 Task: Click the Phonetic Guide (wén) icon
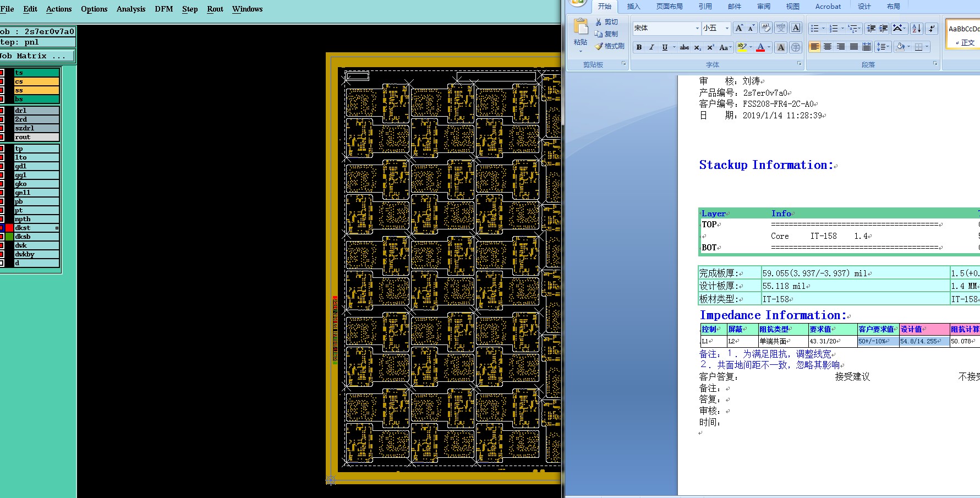pos(781,28)
